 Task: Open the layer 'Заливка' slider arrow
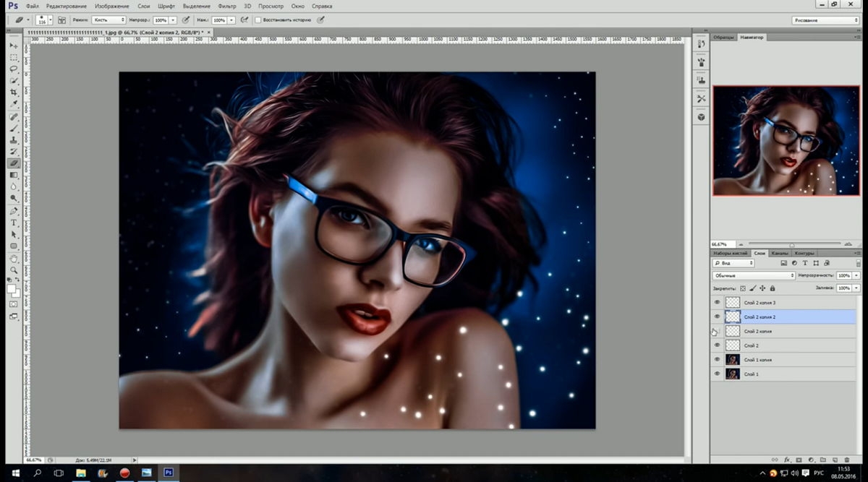click(857, 288)
